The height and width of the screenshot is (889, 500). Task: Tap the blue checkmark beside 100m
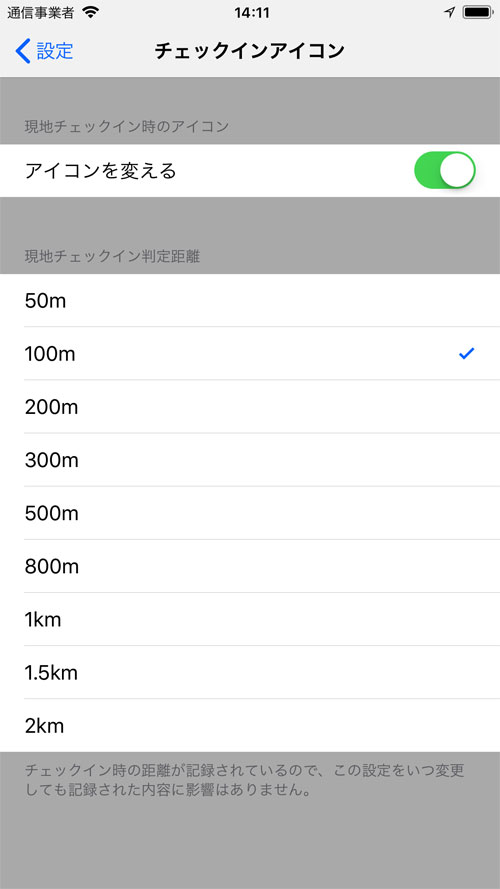pos(467,354)
